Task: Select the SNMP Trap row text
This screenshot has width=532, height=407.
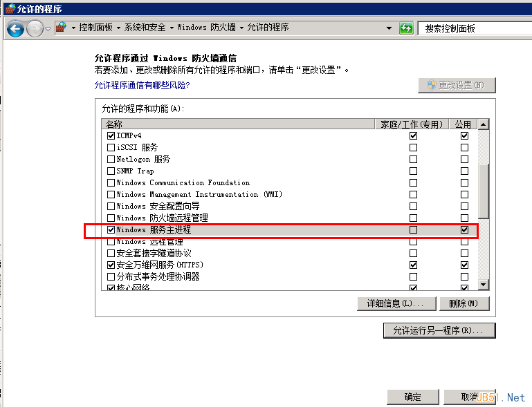Action: (x=135, y=171)
